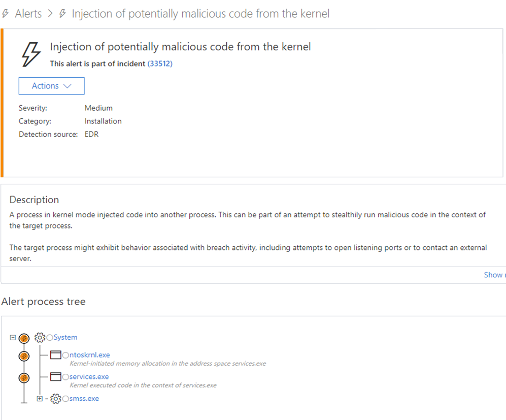Navigate back using the Alerts breadcrumb

[28, 14]
